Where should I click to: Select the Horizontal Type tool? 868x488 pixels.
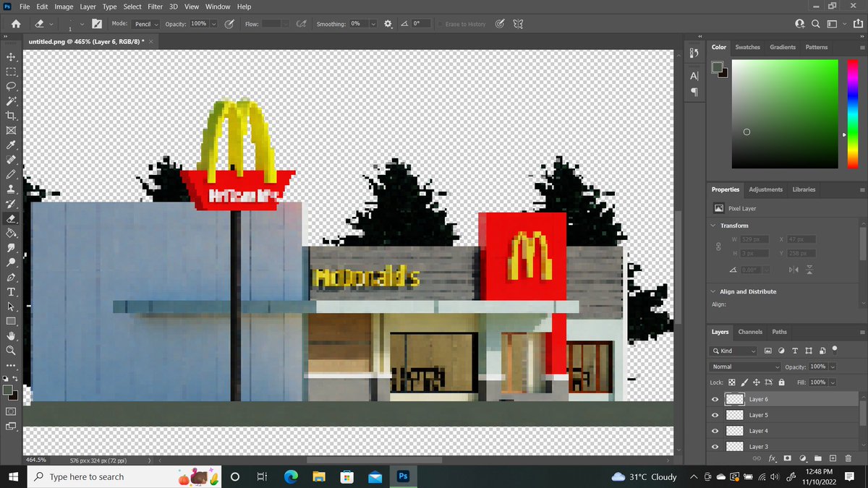(x=11, y=292)
